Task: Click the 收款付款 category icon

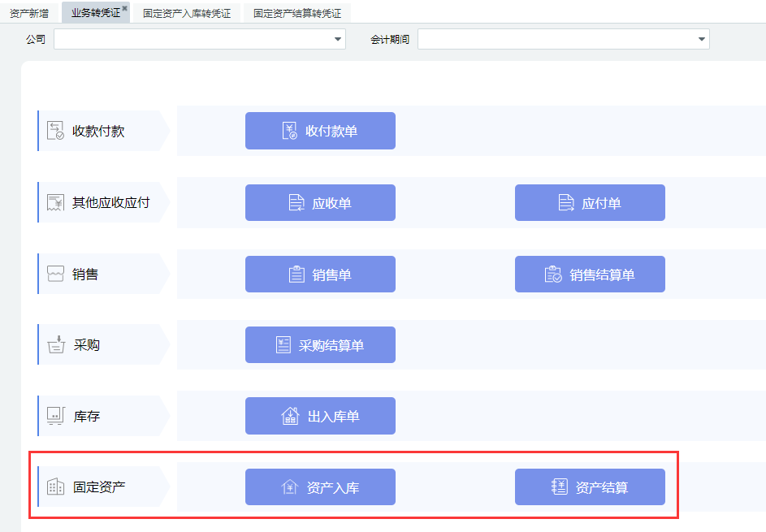Action: 55,131
